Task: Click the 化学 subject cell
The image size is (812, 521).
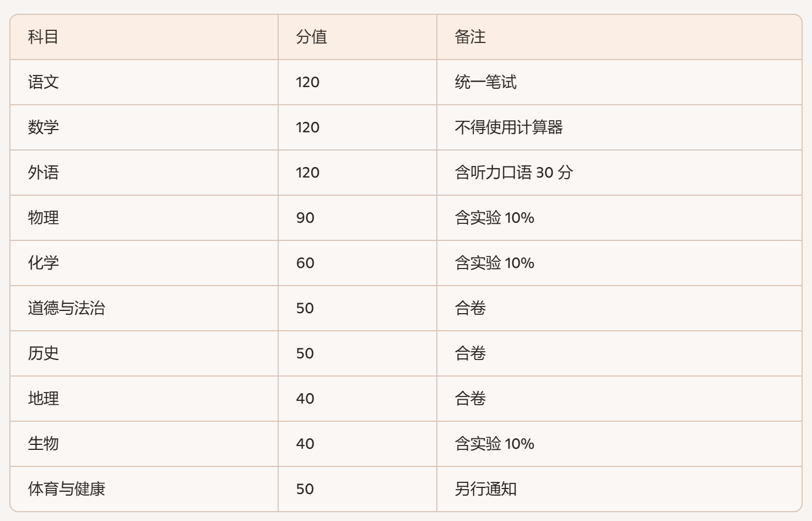Action: pos(44,263)
